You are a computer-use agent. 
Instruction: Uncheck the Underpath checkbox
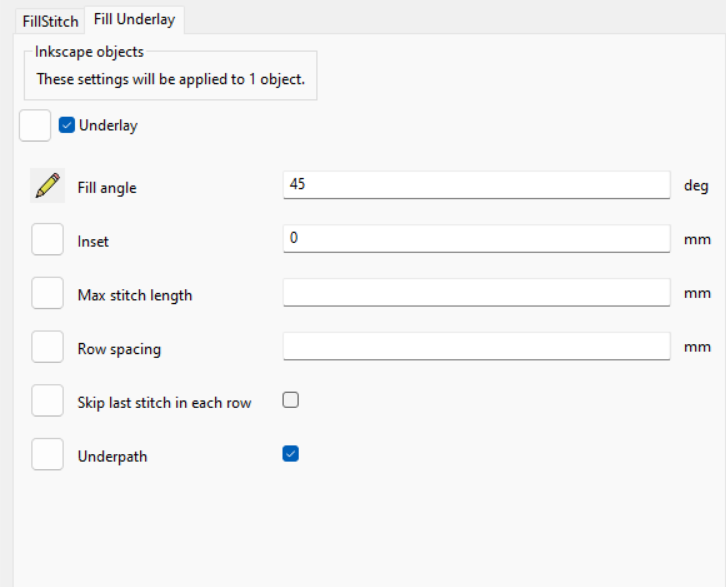coord(290,454)
